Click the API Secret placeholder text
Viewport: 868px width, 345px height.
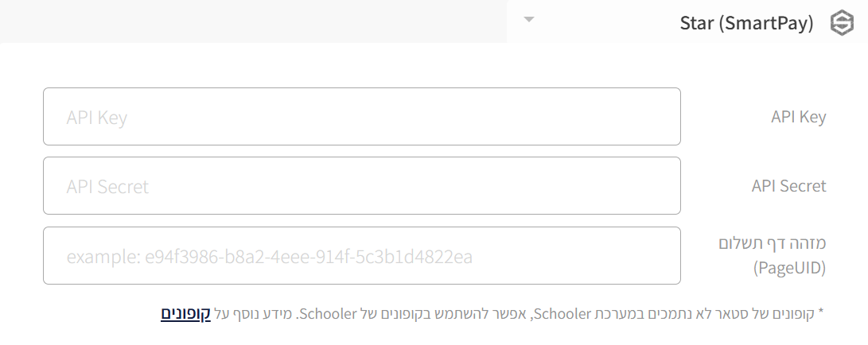click(x=107, y=186)
